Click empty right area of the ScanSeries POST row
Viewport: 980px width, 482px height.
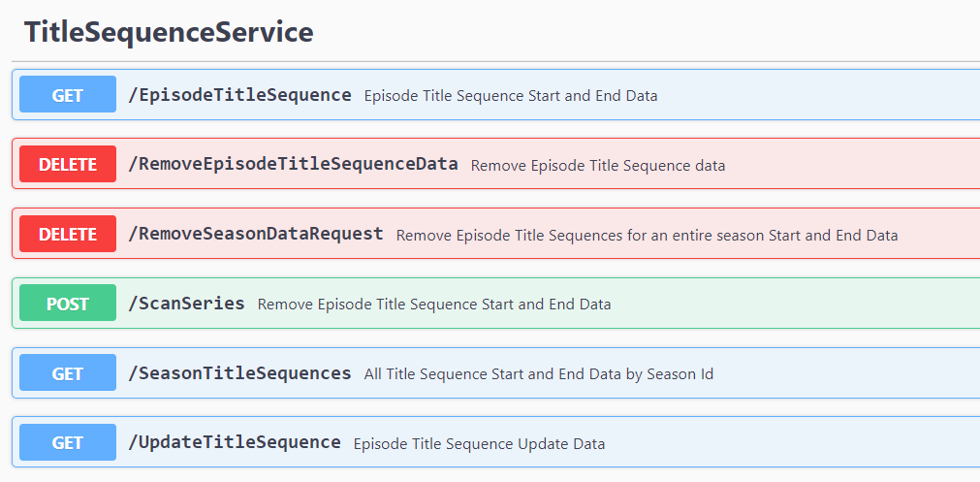click(x=824, y=304)
